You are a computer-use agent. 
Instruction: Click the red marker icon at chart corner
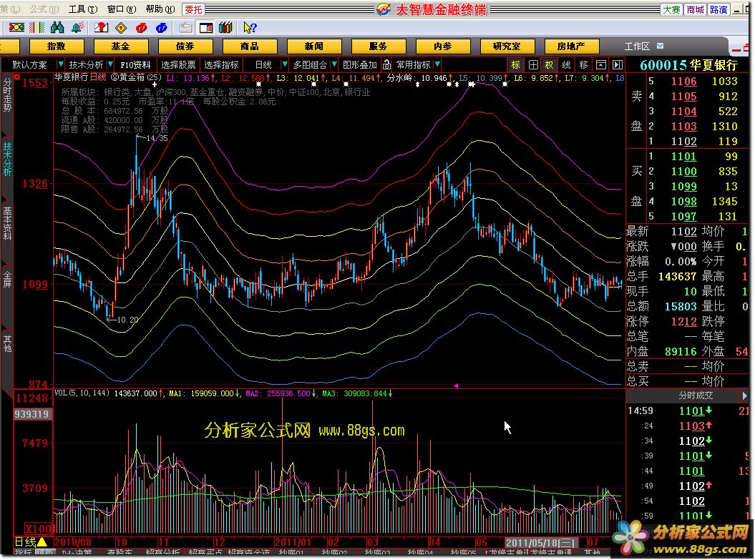click(17, 77)
